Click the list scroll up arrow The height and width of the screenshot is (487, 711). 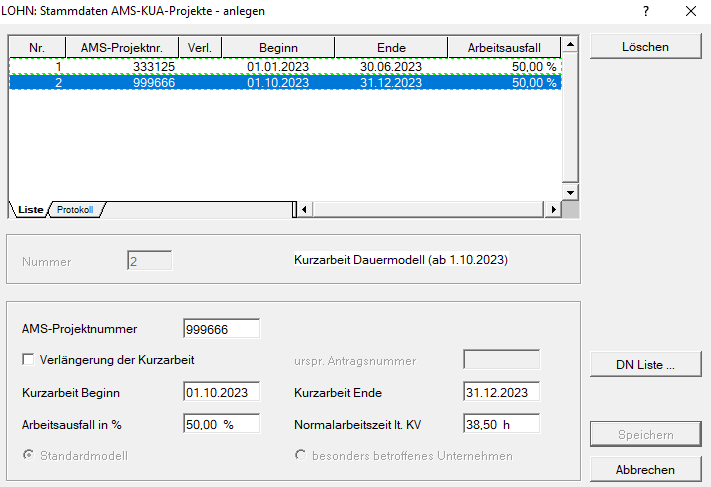(x=570, y=44)
